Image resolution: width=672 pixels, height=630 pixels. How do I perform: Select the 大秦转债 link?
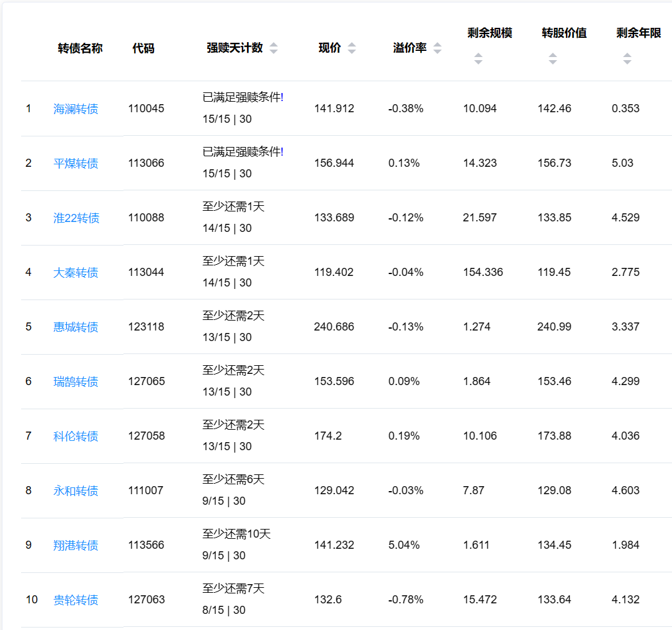(x=76, y=273)
